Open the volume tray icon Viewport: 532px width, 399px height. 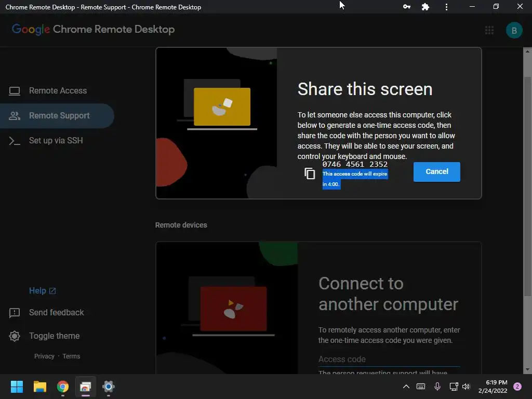tap(466, 387)
